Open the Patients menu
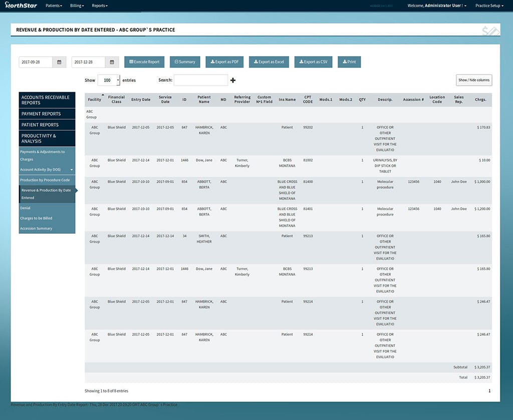Screen dimensions: 513x420 pyautogui.click(x=54, y=6)
